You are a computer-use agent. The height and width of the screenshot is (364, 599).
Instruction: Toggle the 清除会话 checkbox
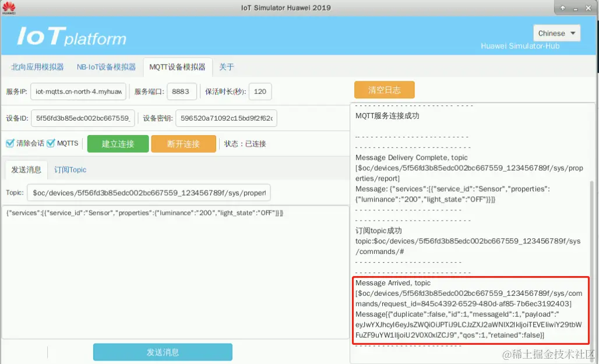pos(10,143)
